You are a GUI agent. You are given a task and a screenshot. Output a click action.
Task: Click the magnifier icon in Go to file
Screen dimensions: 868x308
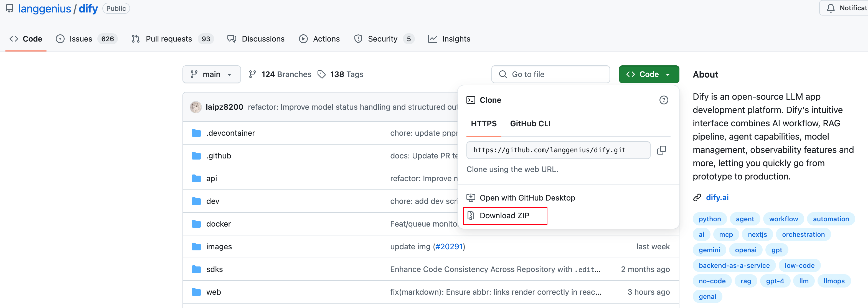click(x=502, y=75)
